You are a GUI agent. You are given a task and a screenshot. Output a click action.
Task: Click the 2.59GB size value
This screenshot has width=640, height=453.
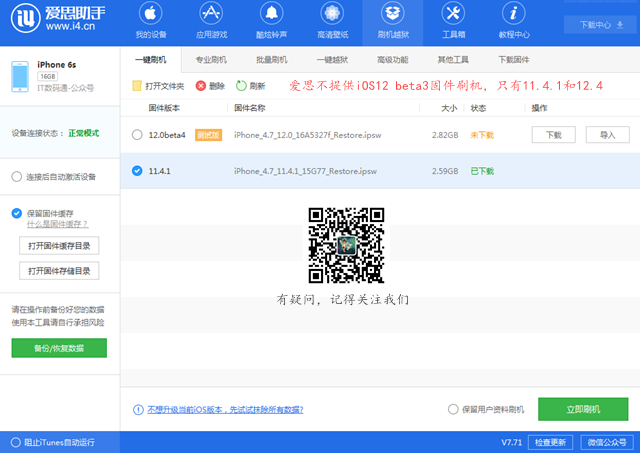[x=445, y=171]
